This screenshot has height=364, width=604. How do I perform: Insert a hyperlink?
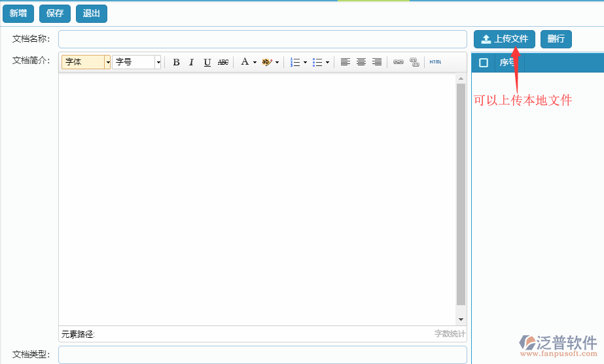[398, 62]
